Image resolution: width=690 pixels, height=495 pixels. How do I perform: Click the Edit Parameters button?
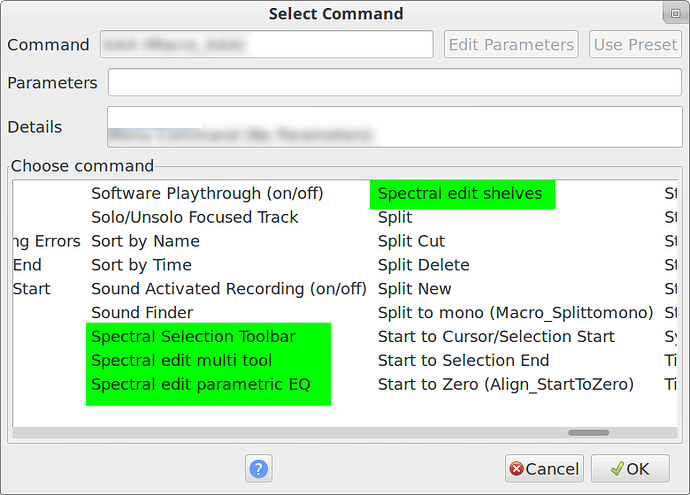pyautogui.click(x=512, y=45)
